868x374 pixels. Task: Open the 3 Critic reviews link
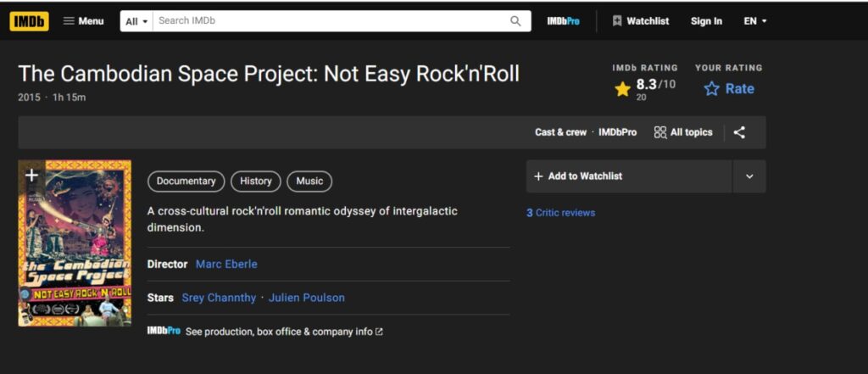[561, 213]
